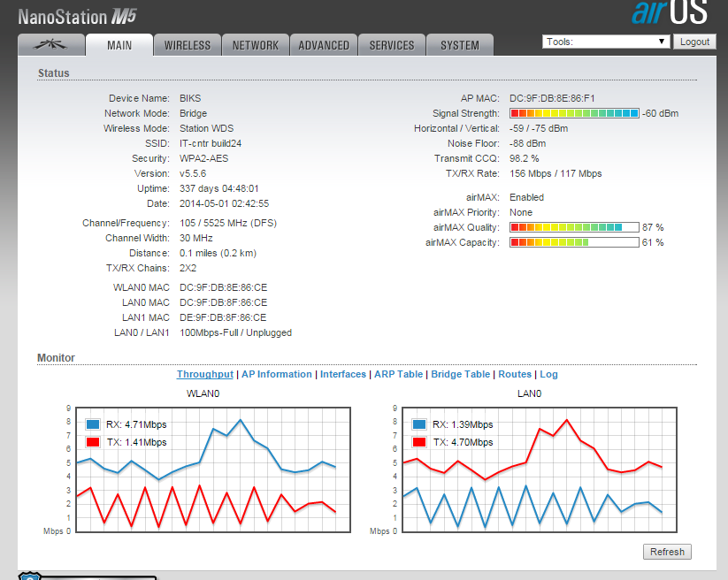Click the airMAX Quality bar
Screen dimensions: 728x580
574,227
